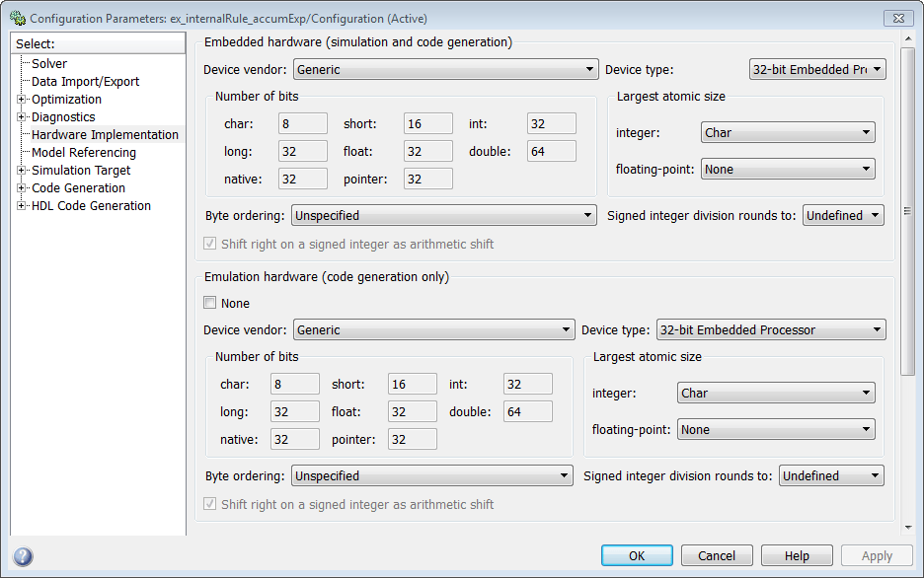Select Model Referencing category
This screenshot has width=924, height=578.
[84, 153]
